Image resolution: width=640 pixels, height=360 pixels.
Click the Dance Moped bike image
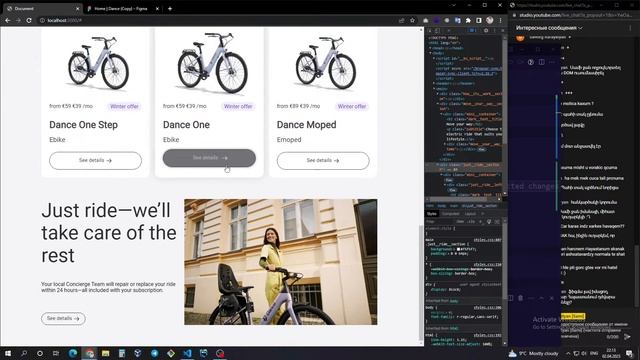(x=326, y=62)
